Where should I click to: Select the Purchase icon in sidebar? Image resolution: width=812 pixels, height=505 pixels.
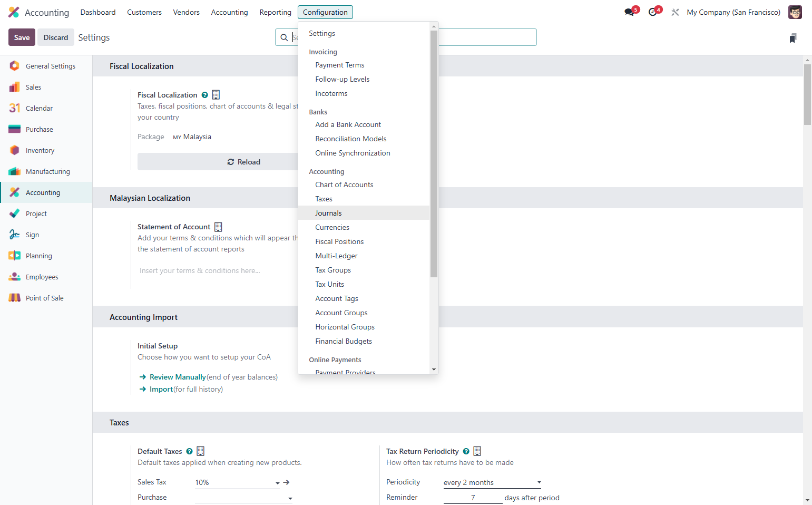point(15,129)
